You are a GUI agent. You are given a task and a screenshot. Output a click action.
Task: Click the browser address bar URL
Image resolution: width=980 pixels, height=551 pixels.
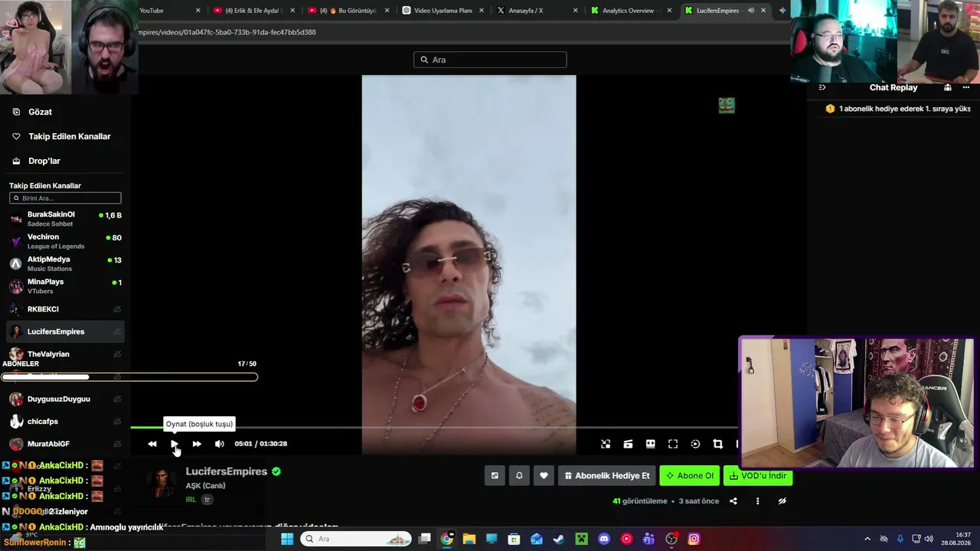pyautogui.click(x=228, y=32)
